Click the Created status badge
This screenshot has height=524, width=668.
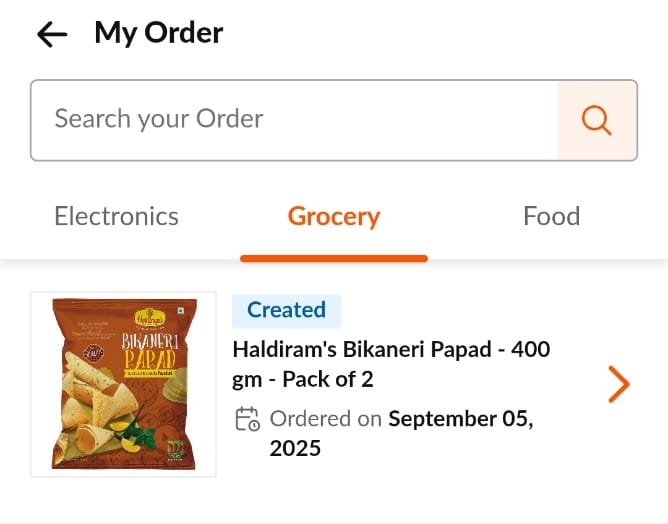286,310
